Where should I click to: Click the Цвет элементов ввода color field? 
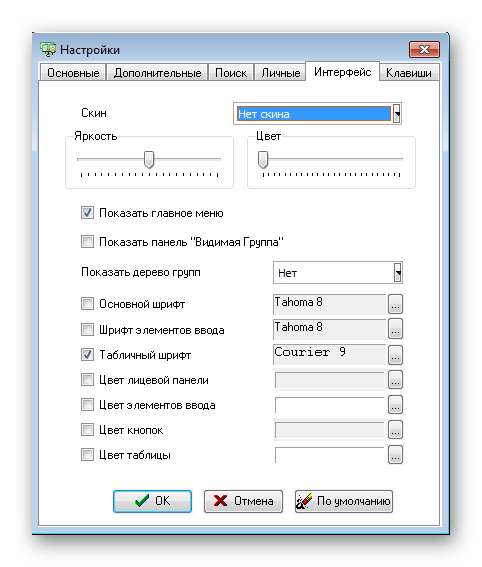[x=329, y=405]
